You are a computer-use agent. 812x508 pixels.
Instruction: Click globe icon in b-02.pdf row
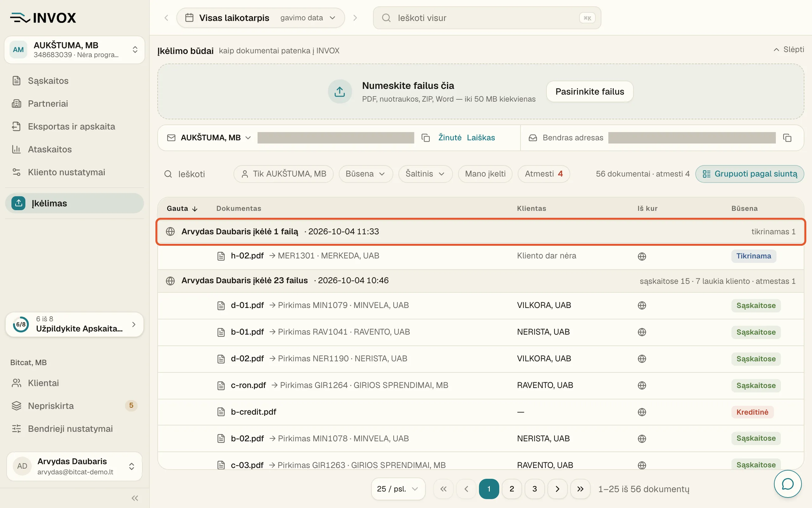click(642, 438)
